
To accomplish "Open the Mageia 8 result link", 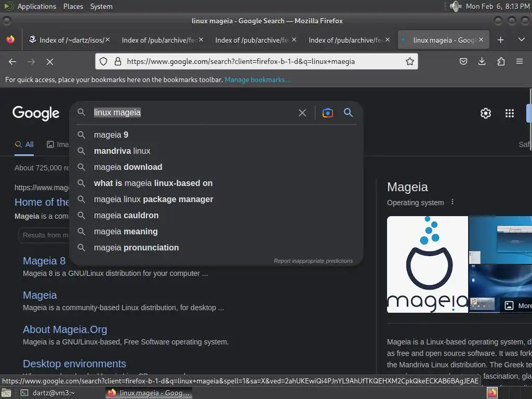I will (x=44, y=261).
